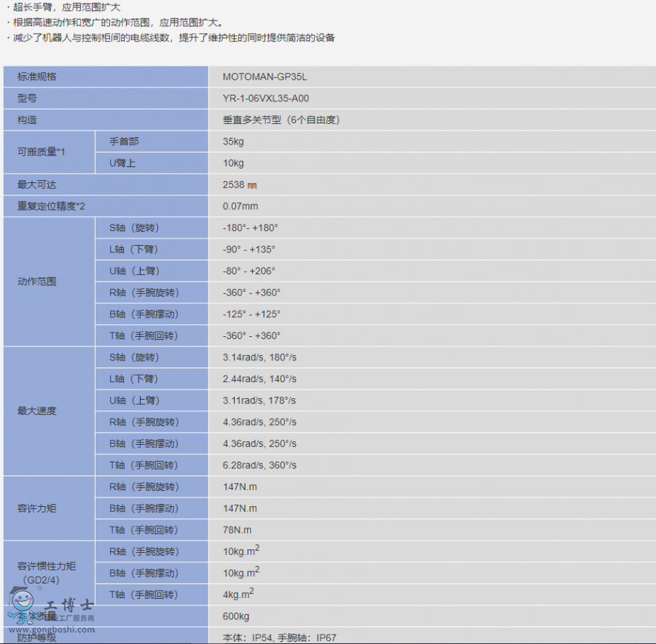The height and width of the screenshot is (644, 656).
Task: Click the '构造' row label
Action: 27,120
